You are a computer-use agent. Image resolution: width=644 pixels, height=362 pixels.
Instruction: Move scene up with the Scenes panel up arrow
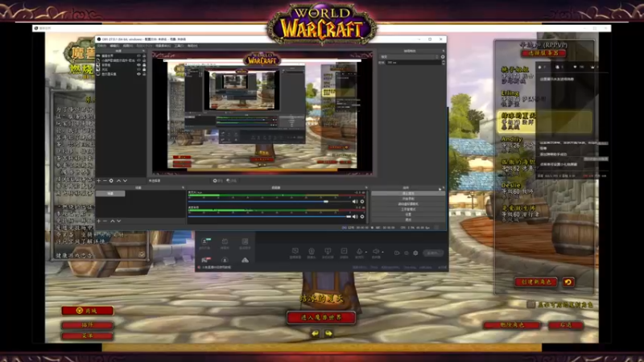tap(113, 220)
